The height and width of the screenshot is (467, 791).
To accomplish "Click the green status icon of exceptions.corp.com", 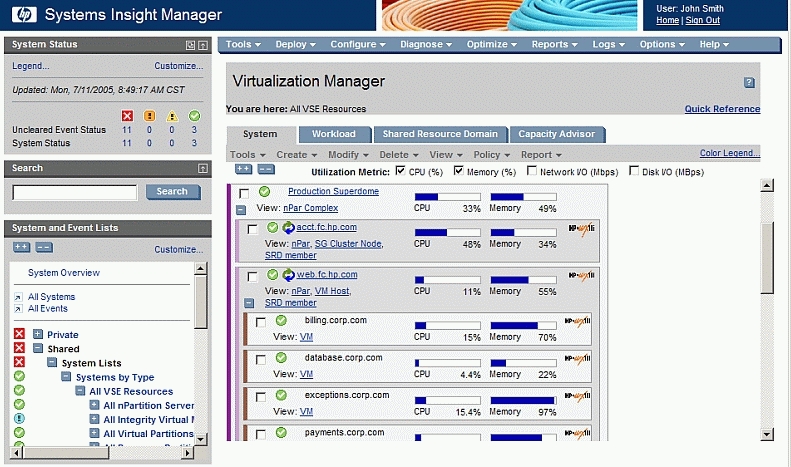I will pos(281,395).
